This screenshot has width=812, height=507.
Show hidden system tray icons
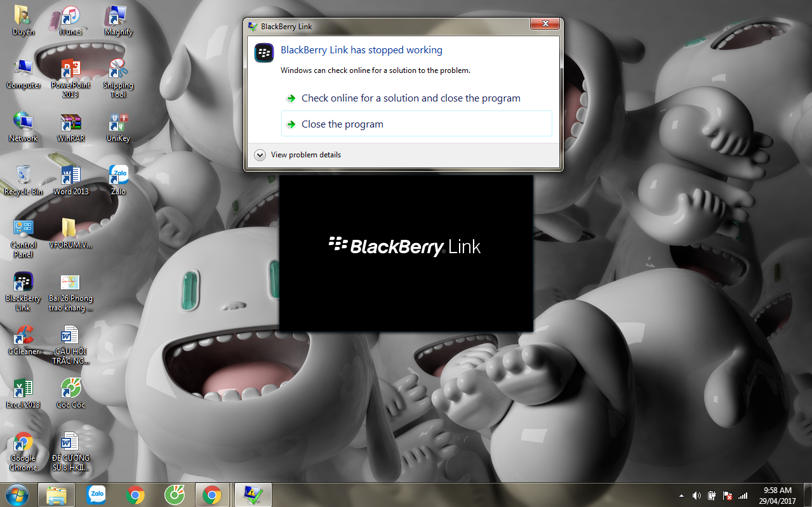click(x=682, y=496)
